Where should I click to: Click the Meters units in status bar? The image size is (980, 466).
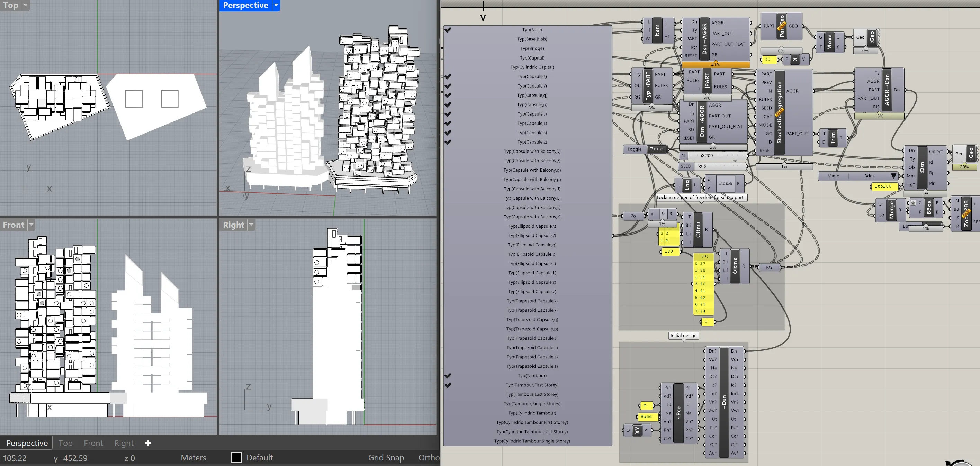pyautogui.click(x=193, y=458)
